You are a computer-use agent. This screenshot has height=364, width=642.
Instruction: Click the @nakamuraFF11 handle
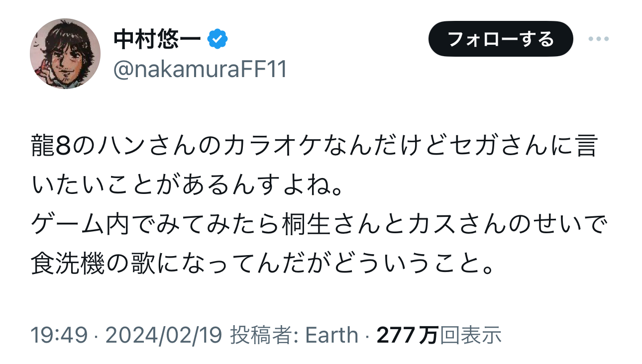(201, 70)
